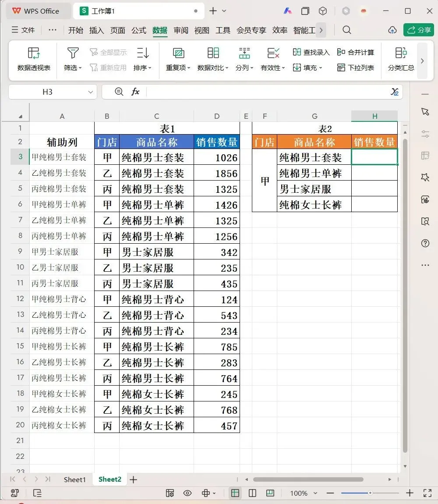Click the cloud upload sync icon

pos(392,30)
